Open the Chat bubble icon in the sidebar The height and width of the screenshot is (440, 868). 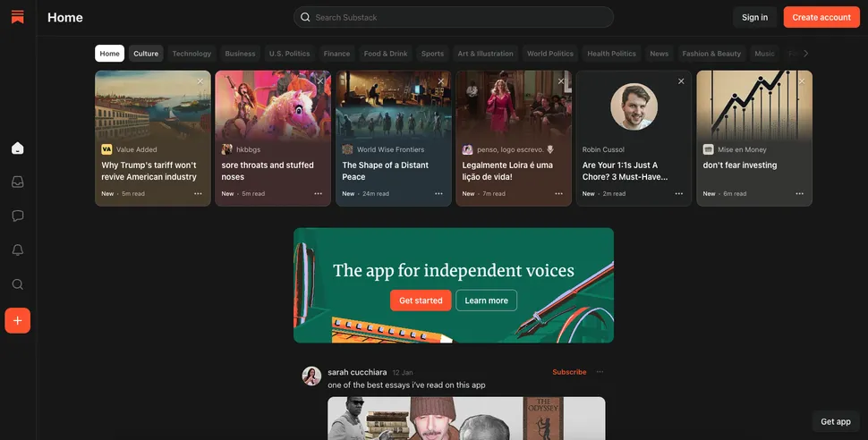pos(17,216)
